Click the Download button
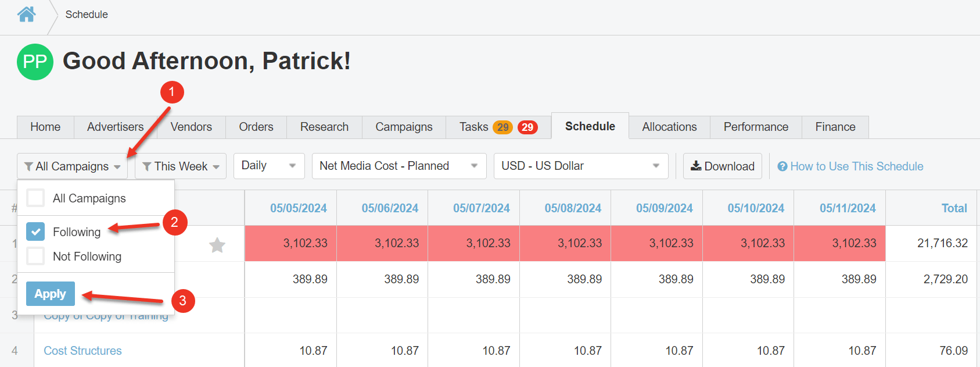 (x=722, y=166)
